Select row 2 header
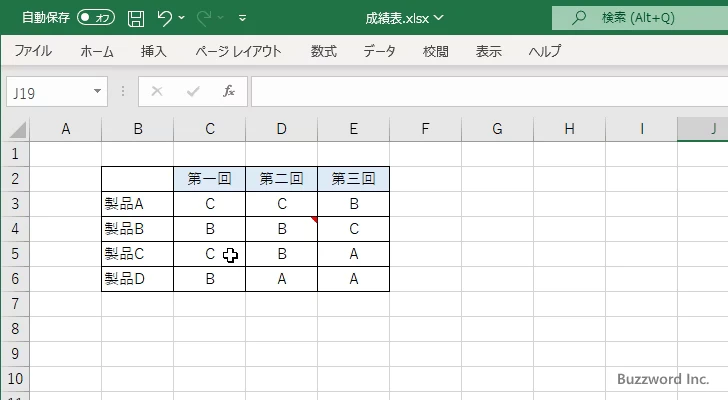 pyautogui.click(x=15, y=179)
